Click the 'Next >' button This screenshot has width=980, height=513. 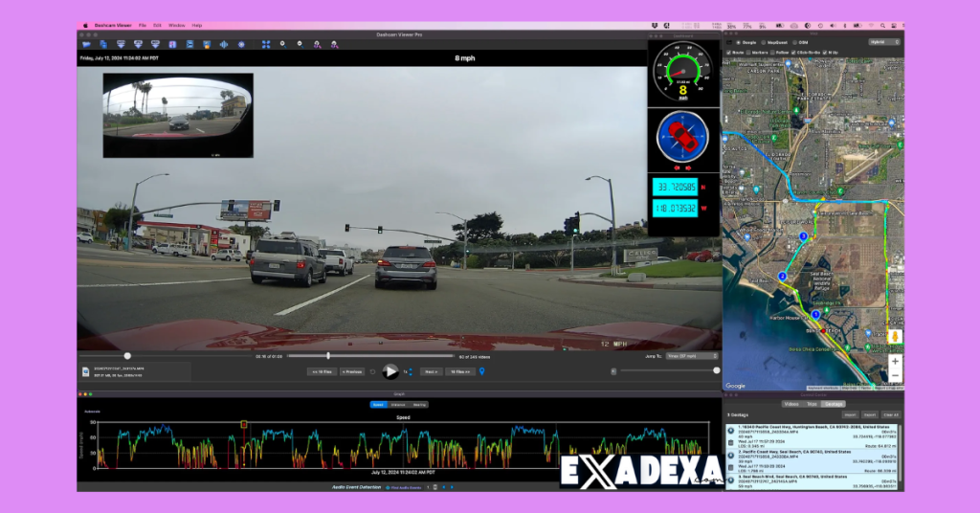(431, 371)
